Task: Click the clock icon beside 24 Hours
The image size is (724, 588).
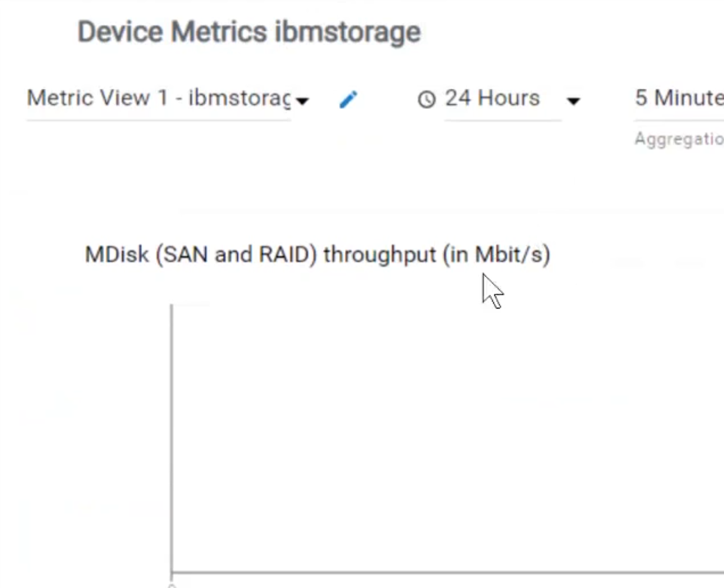Action: click(x=427, y=99)
